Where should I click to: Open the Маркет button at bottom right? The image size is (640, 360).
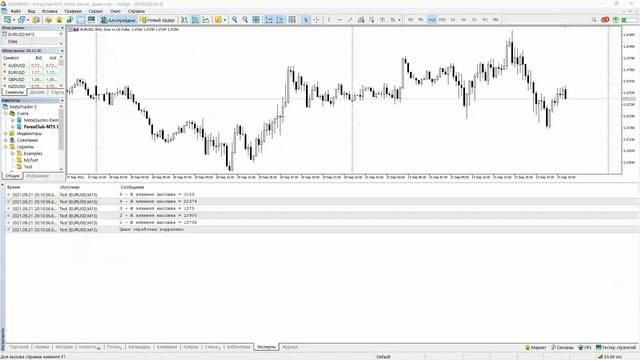[535, 347]
